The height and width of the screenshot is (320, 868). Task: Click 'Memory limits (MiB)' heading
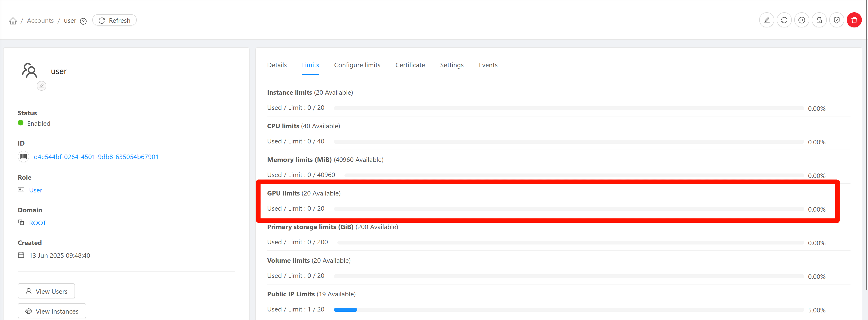pos(299,160)
